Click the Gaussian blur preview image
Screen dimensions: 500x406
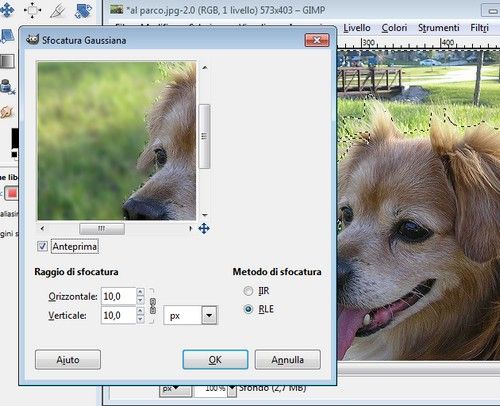click(x=117, y=141)
